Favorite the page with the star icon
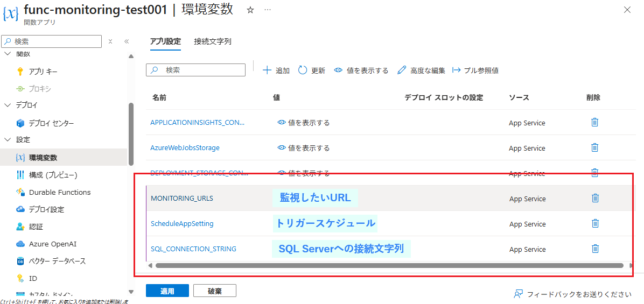This screenshot has height=304, width=644. (250, 10)
